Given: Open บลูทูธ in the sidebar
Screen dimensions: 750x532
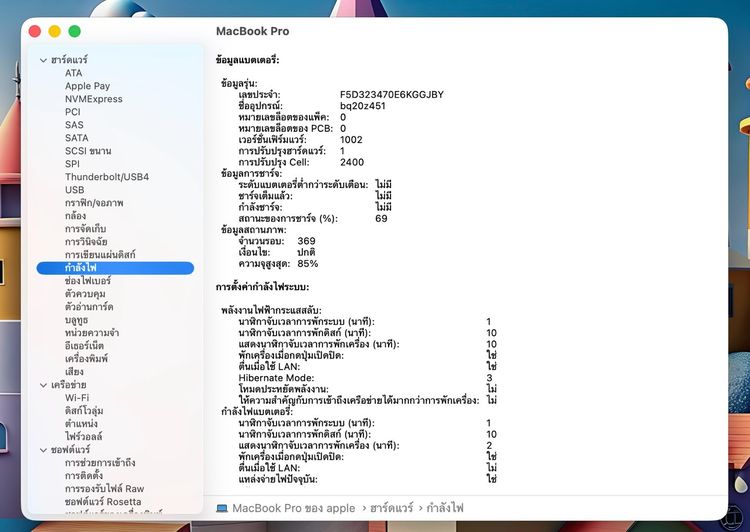Looking at the screenshot, I should click(x=77, y=320).
